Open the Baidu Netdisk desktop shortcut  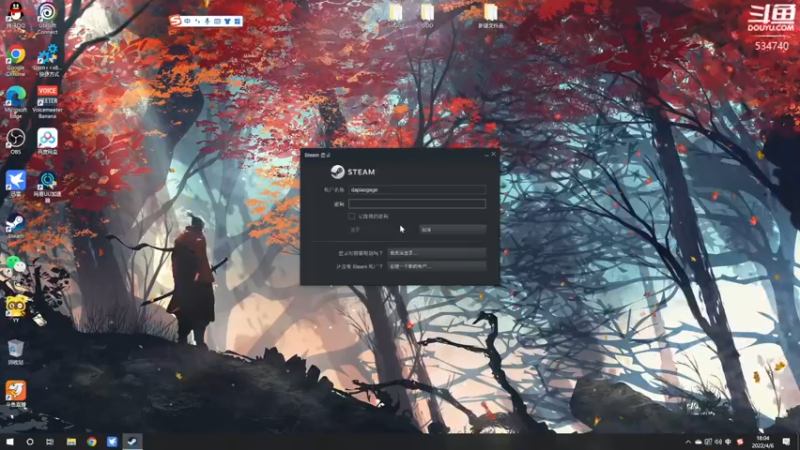47,142
